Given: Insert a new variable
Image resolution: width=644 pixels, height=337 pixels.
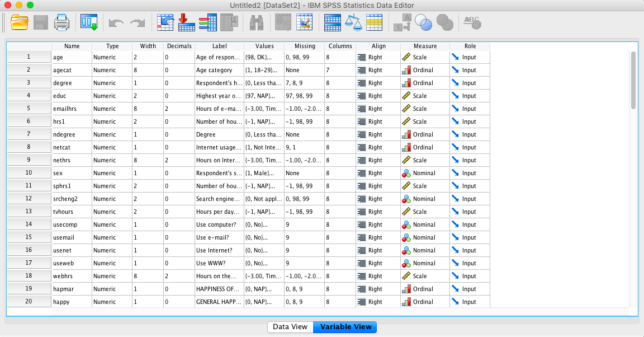Looking at the screenshot, I should pos(305,22).
